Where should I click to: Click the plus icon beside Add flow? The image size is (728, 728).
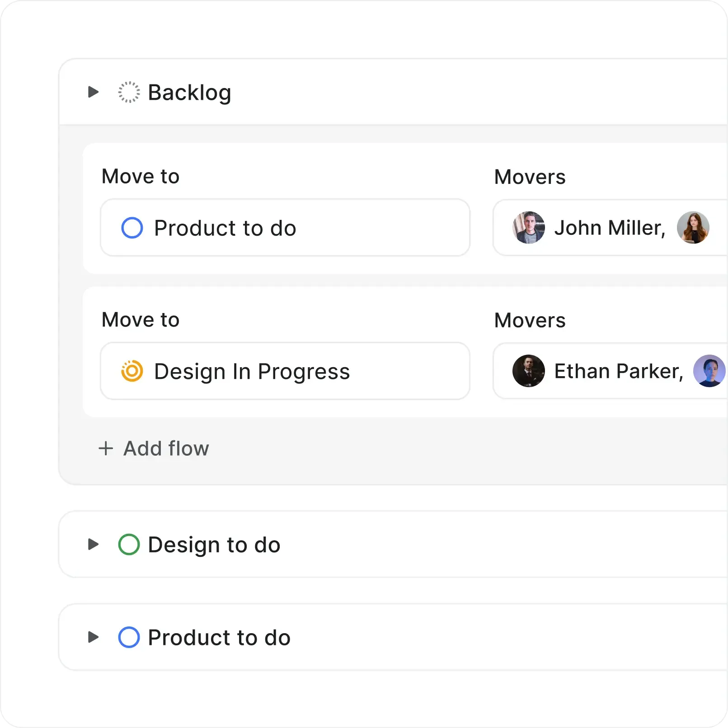[x=106, y=448]
